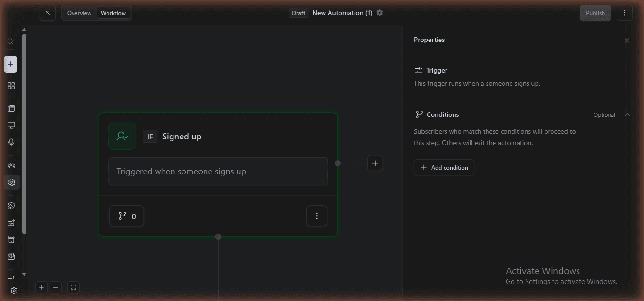Click the plus create button in the sidebar
644x301 pixels.
10,64
